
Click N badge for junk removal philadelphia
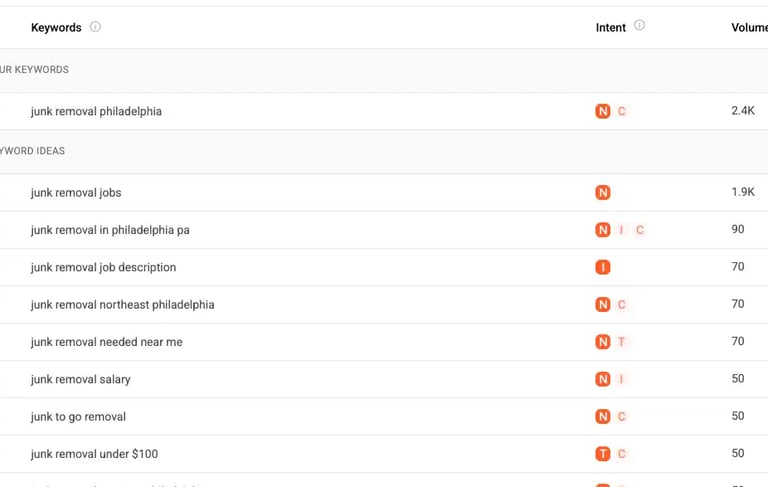(603, 111)
